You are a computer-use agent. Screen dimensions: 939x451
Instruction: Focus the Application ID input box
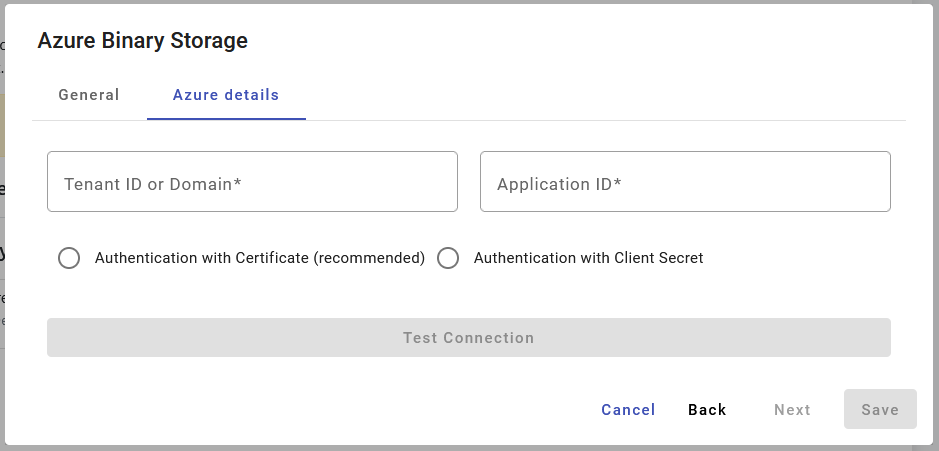[685, 182]
